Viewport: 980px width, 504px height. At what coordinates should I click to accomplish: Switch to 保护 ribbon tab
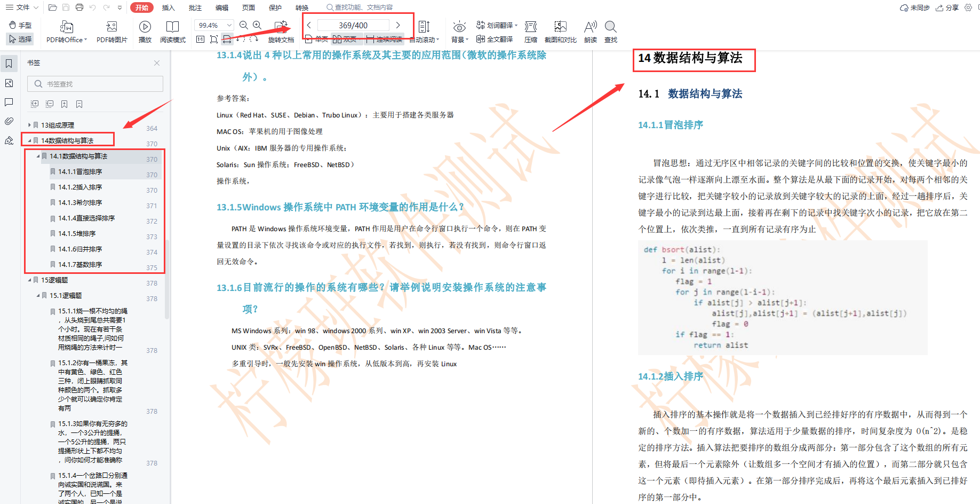[x=275, y=7]
